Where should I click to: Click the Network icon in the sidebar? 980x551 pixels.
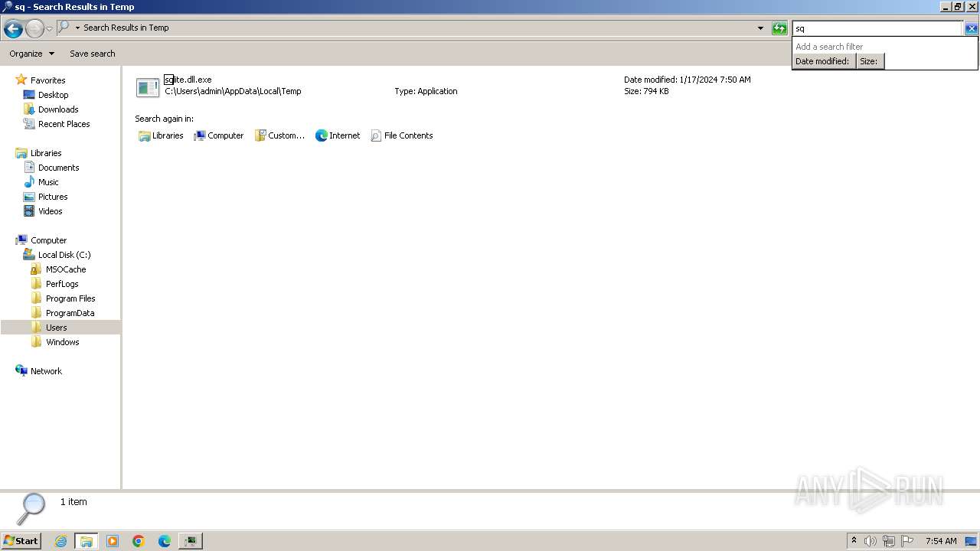tap(21, 370)
